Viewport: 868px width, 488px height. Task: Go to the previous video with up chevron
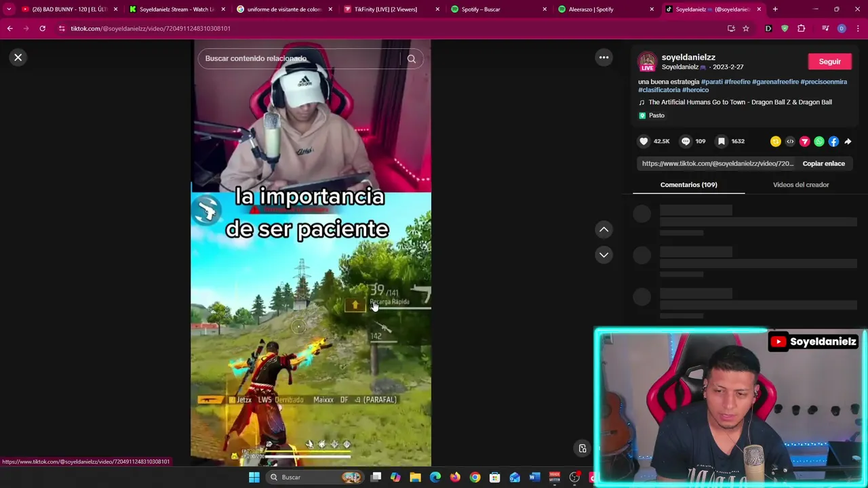coord(604,230)
